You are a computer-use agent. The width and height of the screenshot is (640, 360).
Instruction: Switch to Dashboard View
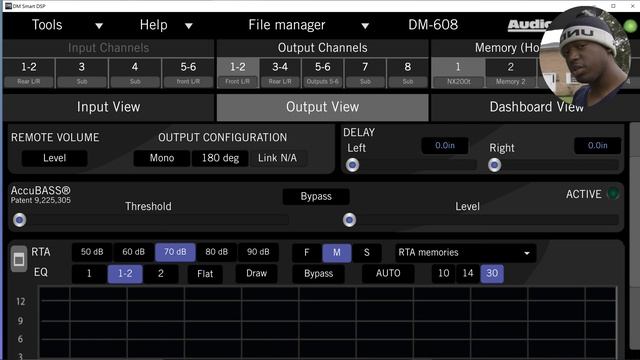pyautogui.click(x=536, y=107)
